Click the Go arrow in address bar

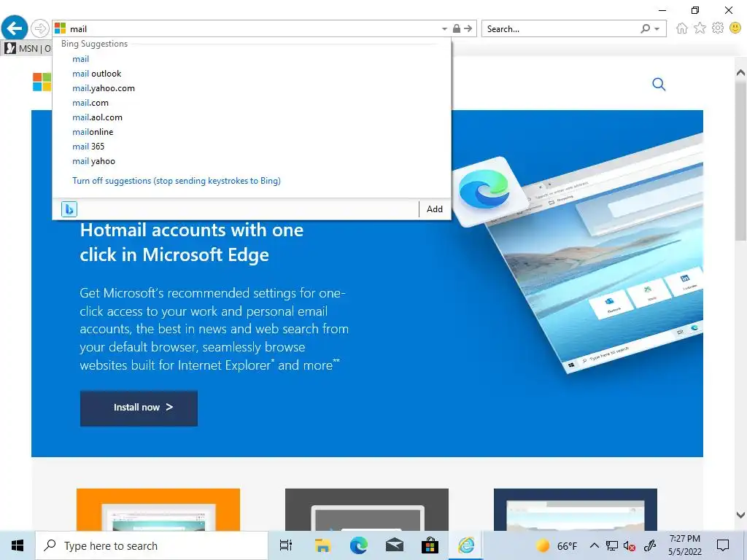pos(468,28)
